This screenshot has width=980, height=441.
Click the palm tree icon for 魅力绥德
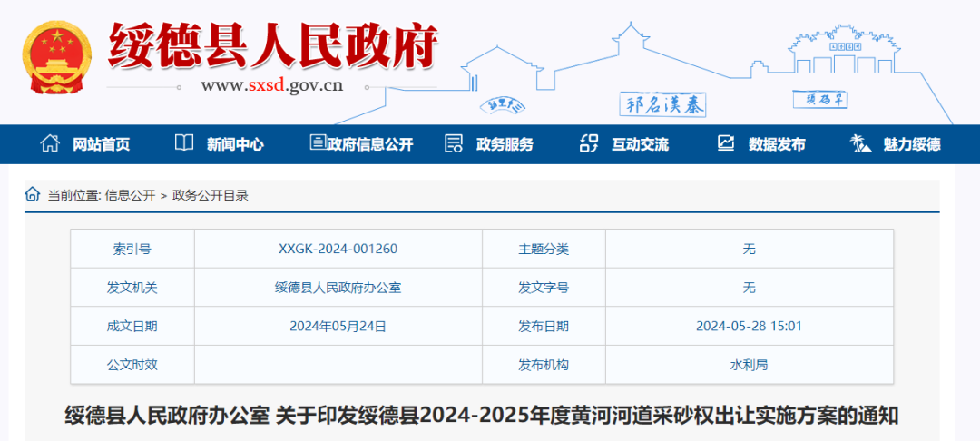[x=858, y=143]
